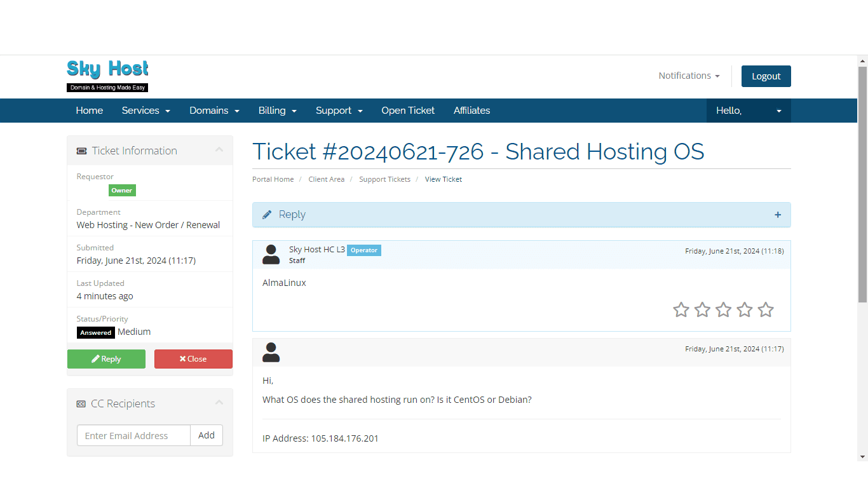This screenshot has height=488, width=868.
Task: Rate staff reply three stars
Action: (724, 309)
